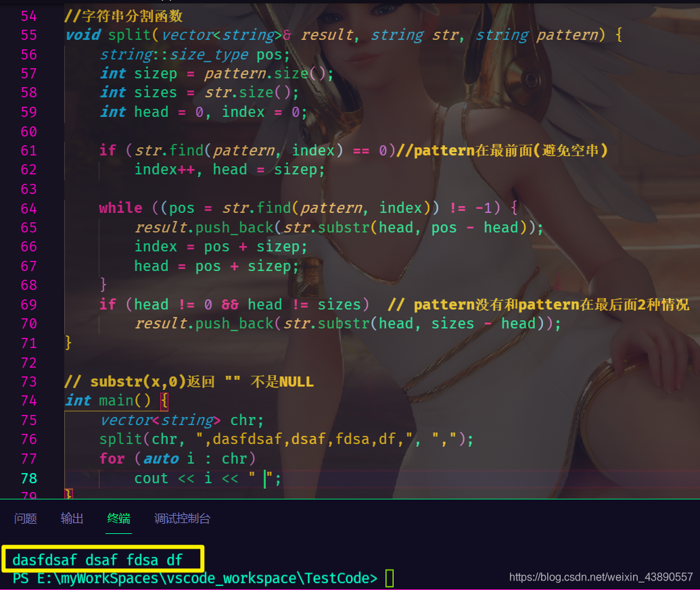Viewport: 700px width, 590px height.
Task: Click the substr comment on line 73
Action: tap(189, 382)
